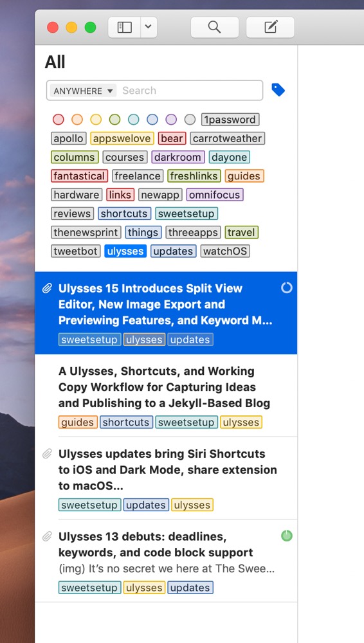Open the Ulysses 13 debuts sheet
Image resolution: width=364 pixels, height=643 pixels.
click(x=166, y=561)
